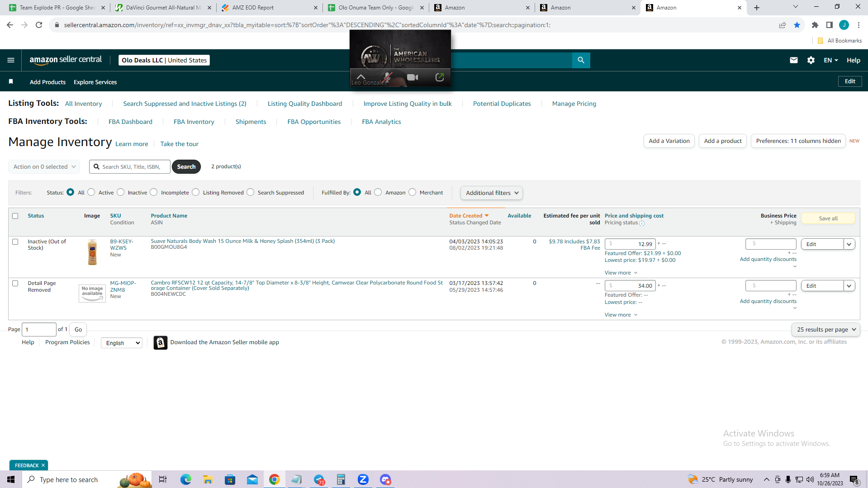Viewport: 868px width, 488px height.
Task: Expand View more for Suave Body Wash pricing
Action: point(621,273)
